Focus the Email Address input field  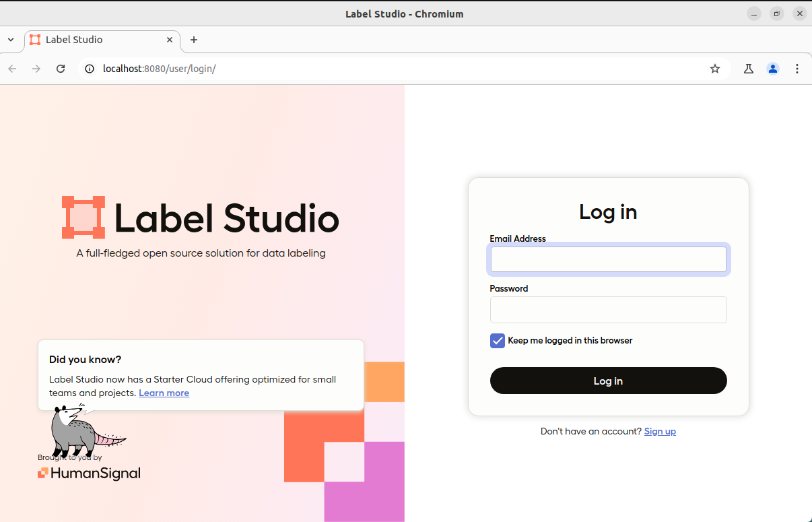tap(609, 259)
